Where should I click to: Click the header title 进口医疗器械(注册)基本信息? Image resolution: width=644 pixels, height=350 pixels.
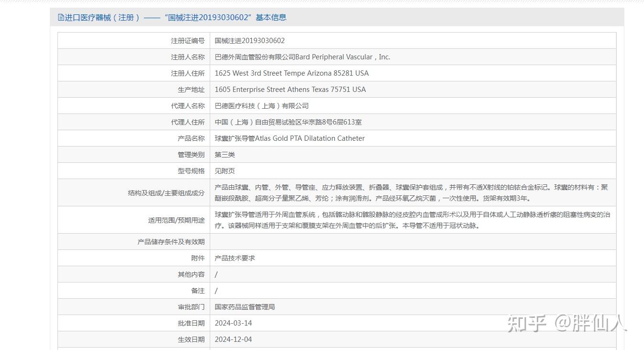pos(175,17)
